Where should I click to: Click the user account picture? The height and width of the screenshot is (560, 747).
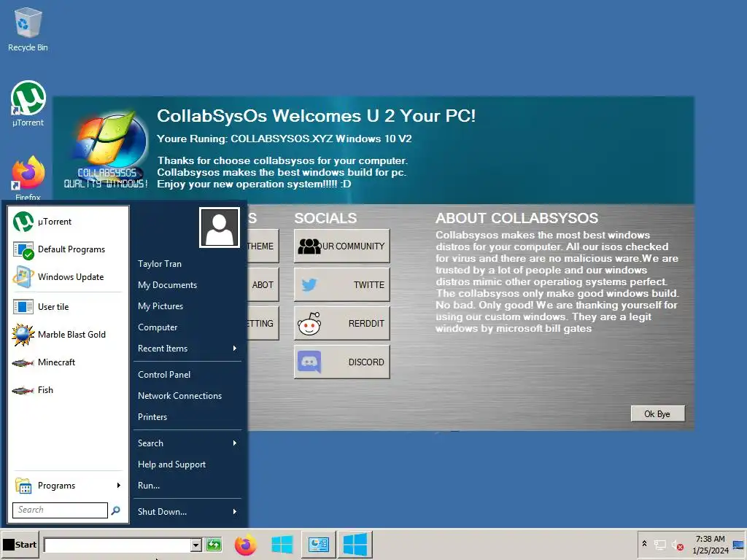click(x=219, y=227)
